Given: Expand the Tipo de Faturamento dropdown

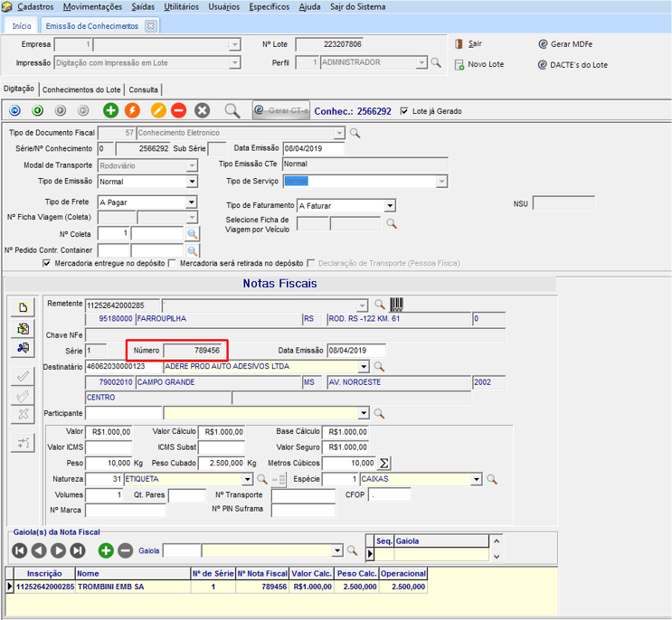Looking at the screenshot, I should [390, 206].
